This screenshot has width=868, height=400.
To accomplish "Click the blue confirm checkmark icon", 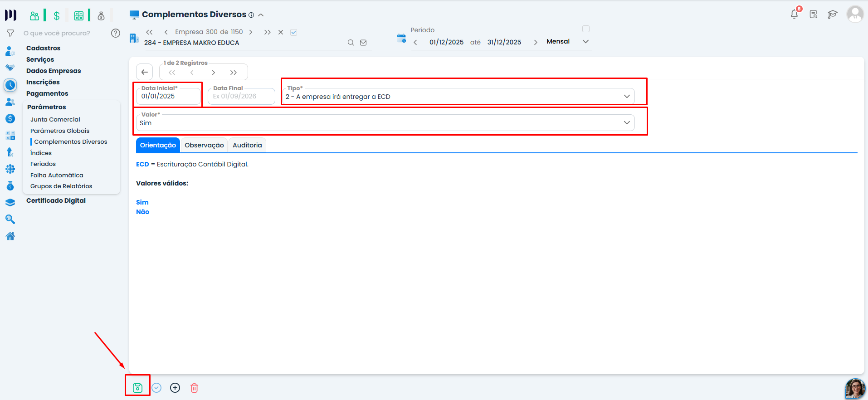I will [156, 388].
